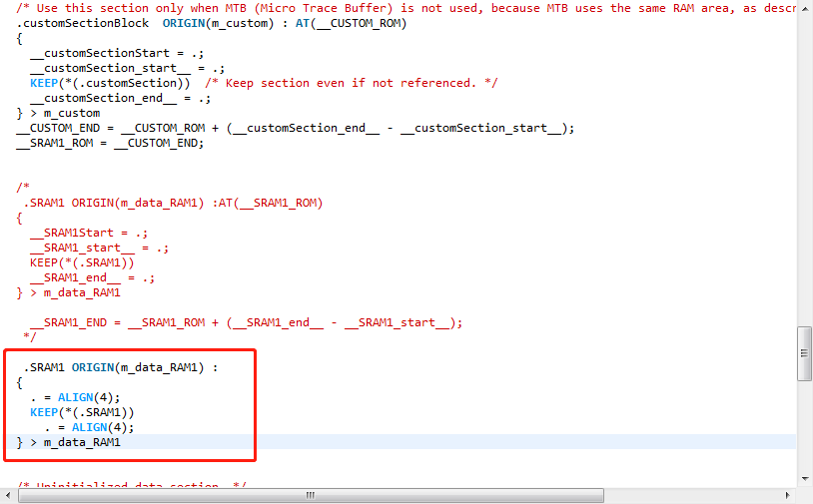Click 'KEEP(*(.customSection))' statement
This screenshot has width=813, height=504.
pos(110,84)
